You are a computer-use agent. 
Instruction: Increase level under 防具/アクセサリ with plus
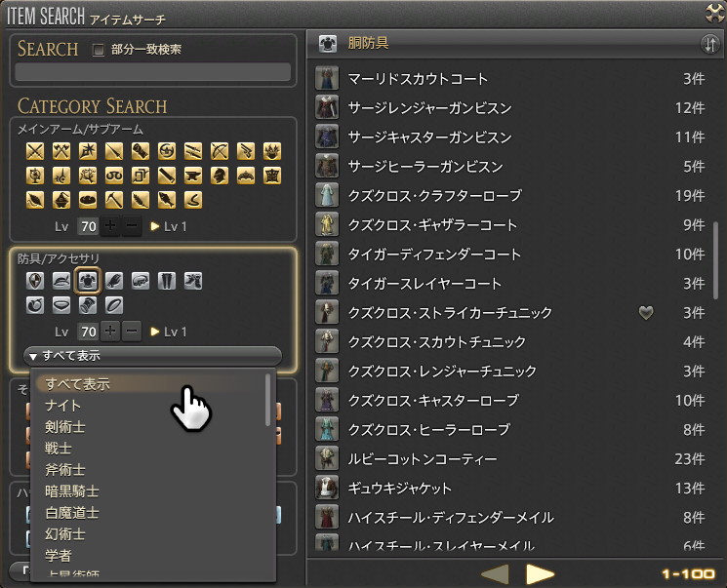[110, 332]
